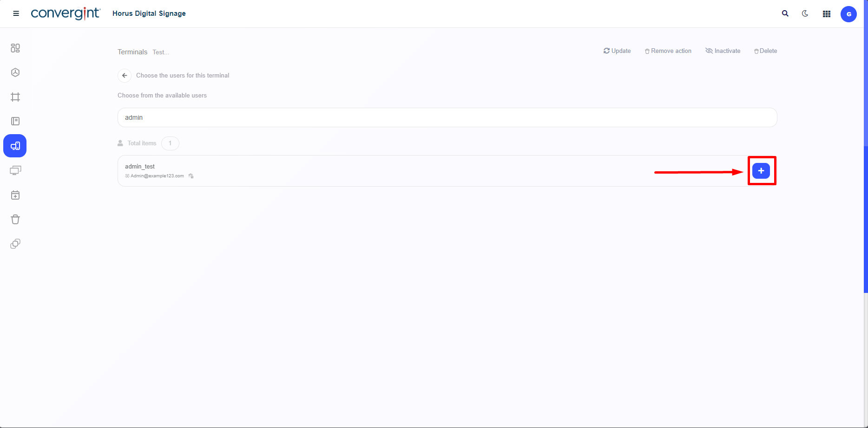Viewport: 868px width, 428px height.
Task: Open the content library sidebar icon
Action: pos(15,121)
